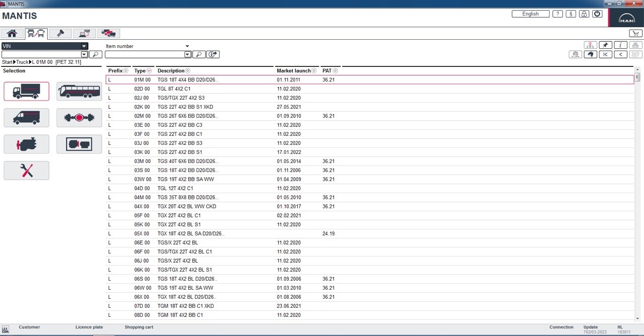Click the info-arrow button beside item search

[213, 54]
